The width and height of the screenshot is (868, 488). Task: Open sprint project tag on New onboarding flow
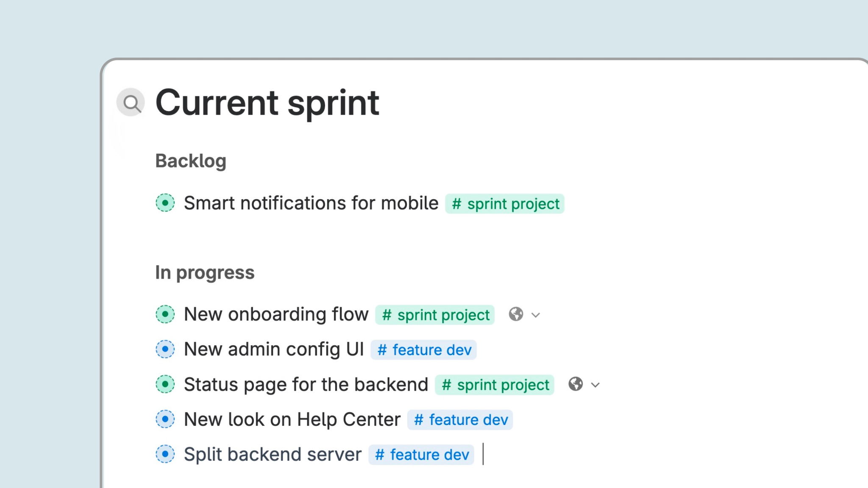pos(435,315)
